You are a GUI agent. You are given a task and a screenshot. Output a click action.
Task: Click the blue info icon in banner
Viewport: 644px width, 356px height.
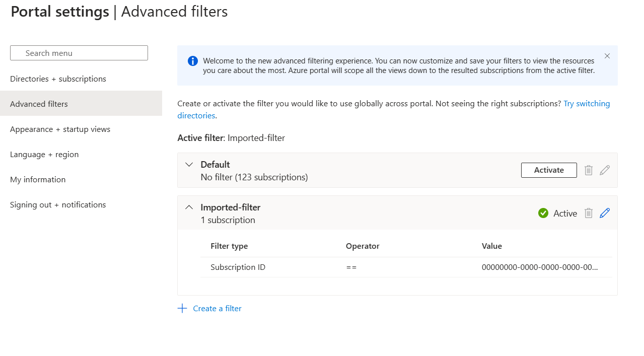coord(193,61)
